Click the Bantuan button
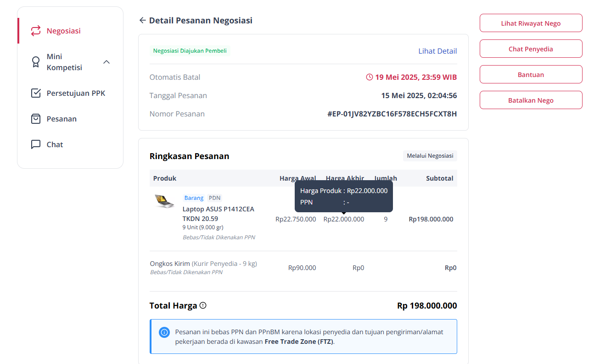This screenshot has width=611, height=364. point(531,74)
